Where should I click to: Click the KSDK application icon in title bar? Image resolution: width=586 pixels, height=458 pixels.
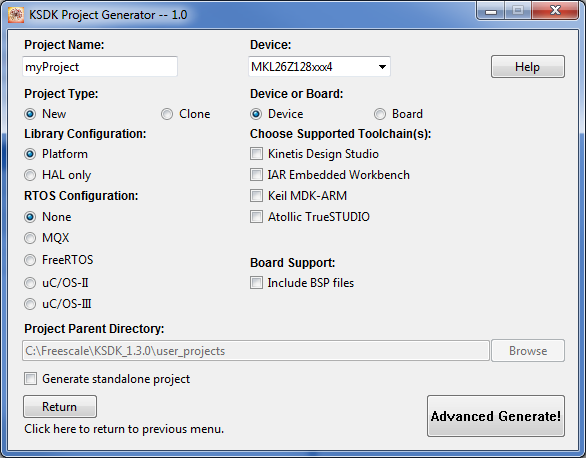pos(16,15)
